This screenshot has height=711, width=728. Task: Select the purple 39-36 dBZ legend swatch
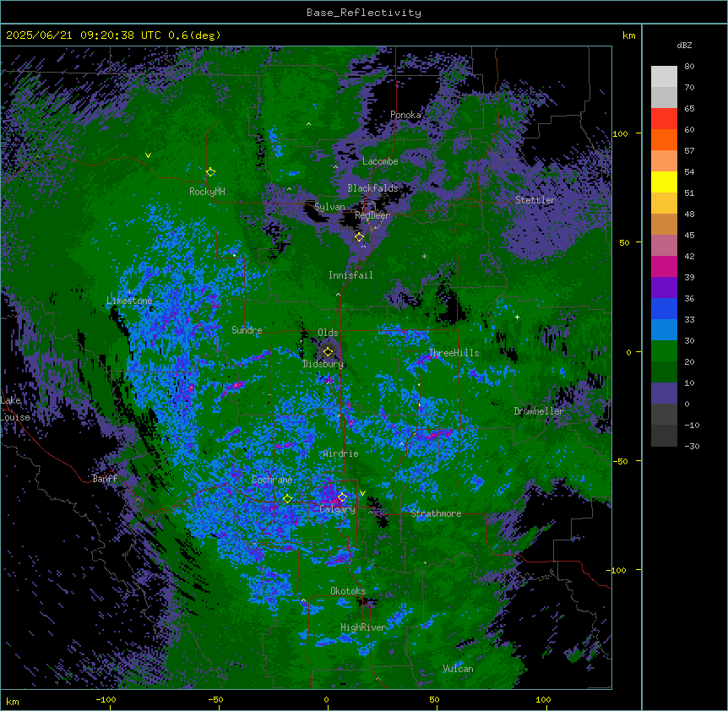pos(664,288)
